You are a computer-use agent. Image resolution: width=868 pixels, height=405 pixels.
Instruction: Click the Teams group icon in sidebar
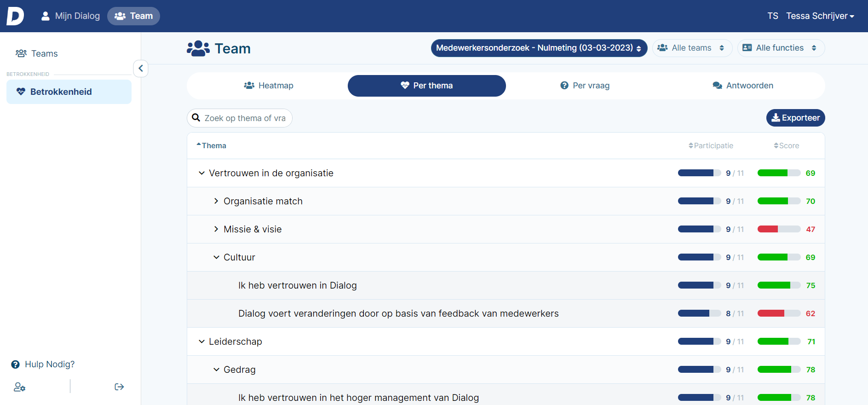pyautogui.click(x=21, y=53)
